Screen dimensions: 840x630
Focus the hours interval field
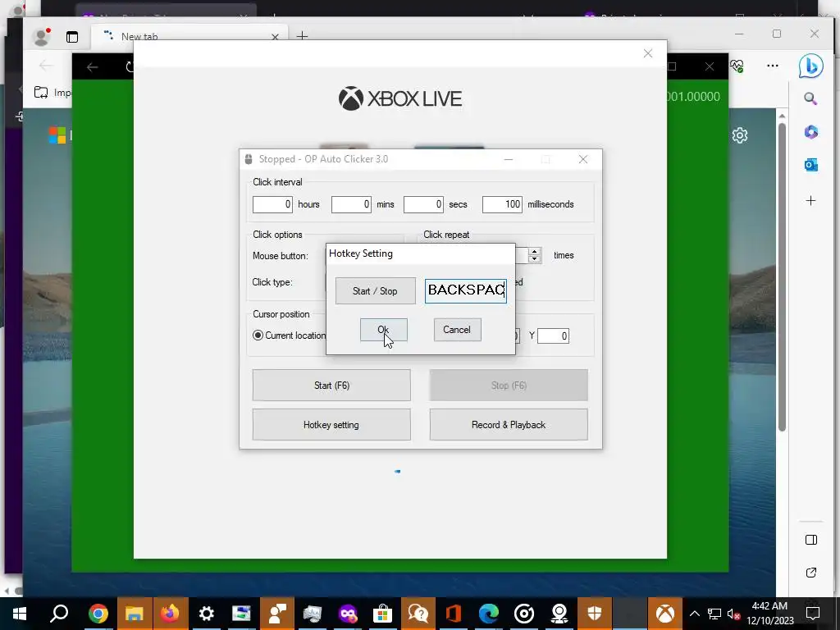[x=272, y=204]
